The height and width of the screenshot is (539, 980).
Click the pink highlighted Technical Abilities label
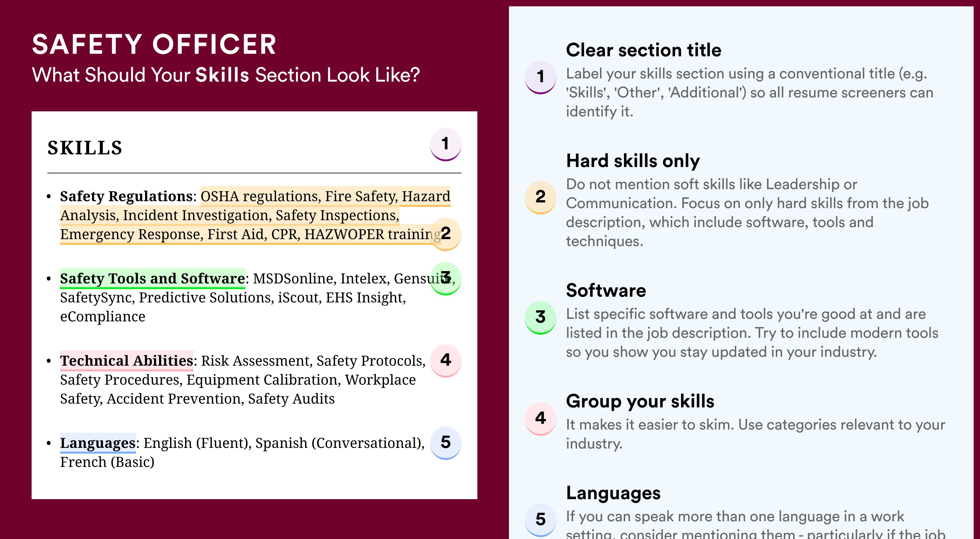click(x=127, y=361)
